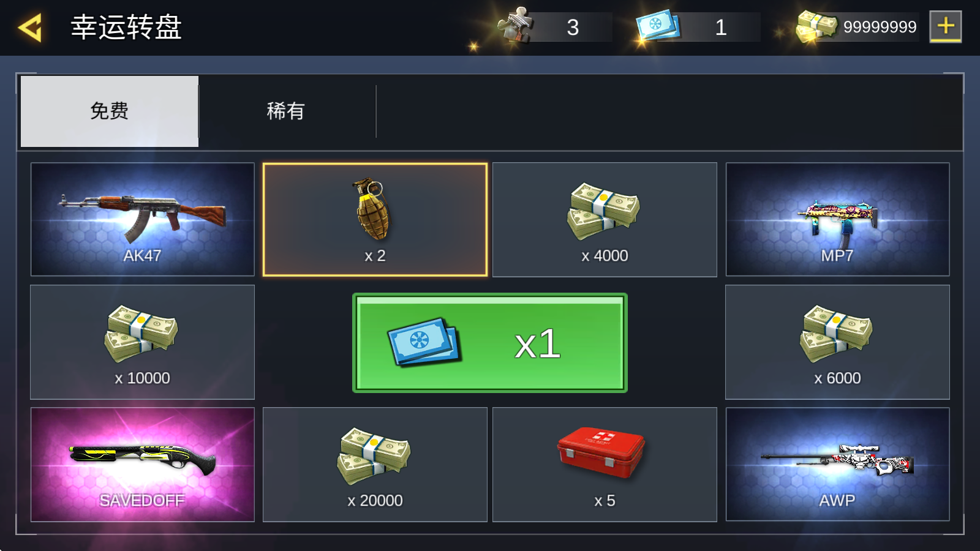This screenshot has width=980, height=551.
Task: Tap the cash stack icon beside 99999999
Action: click(x=816, y=27)
